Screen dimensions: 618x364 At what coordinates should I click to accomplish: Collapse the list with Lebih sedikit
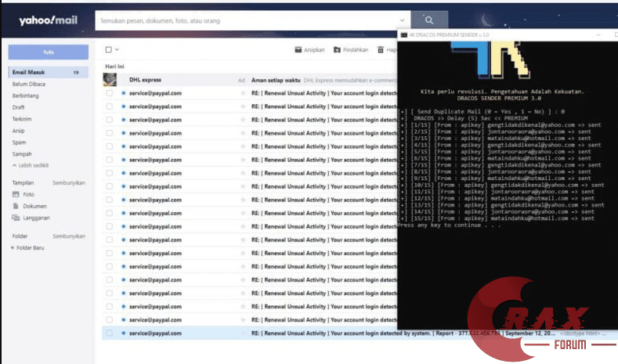(x=31, y=165)
